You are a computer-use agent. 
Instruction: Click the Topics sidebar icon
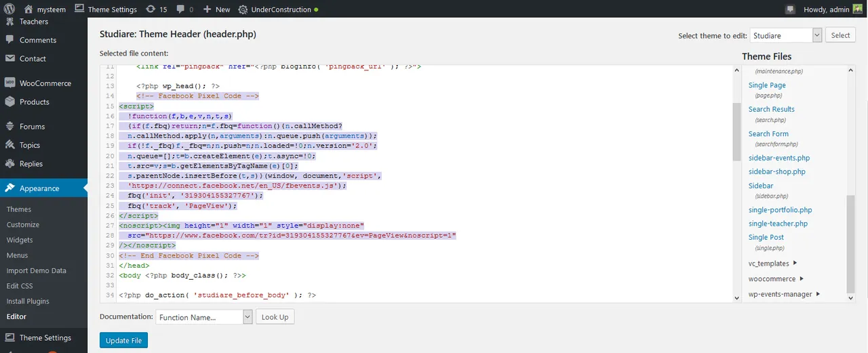coord(10,145)
